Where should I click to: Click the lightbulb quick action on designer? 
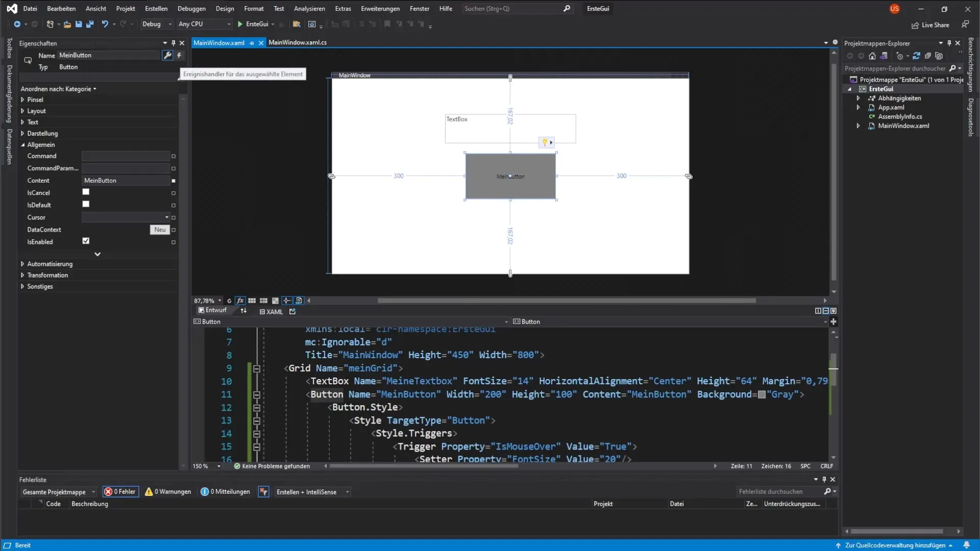pyautogui.click(x=545, y=142)
